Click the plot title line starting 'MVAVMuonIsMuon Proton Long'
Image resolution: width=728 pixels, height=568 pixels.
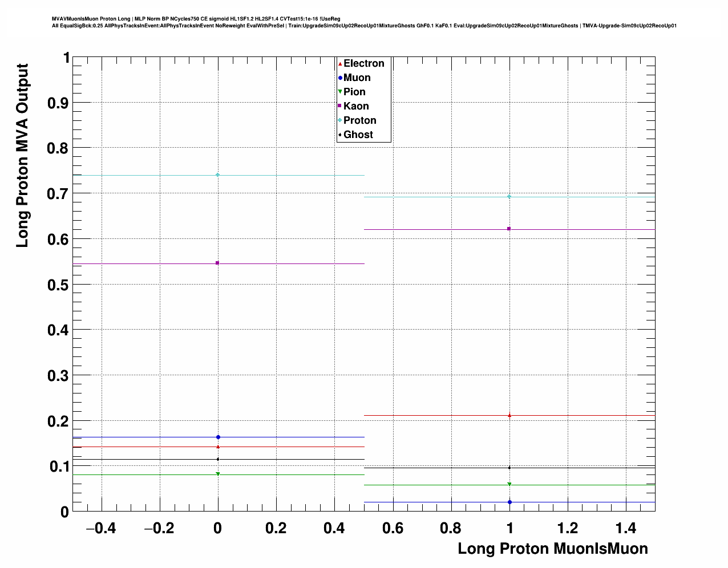[x=196, y=19]
